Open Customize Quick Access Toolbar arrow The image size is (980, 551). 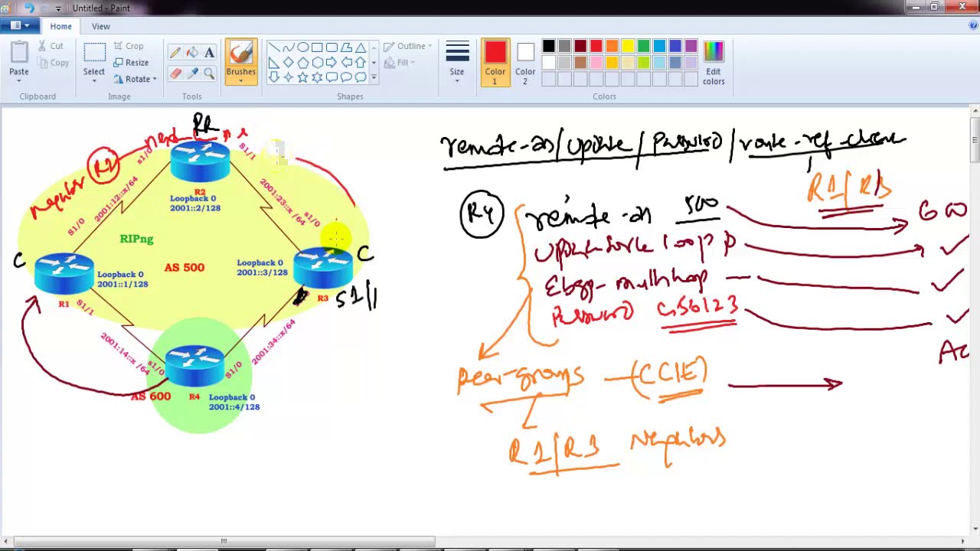click(x=58, y=8)
